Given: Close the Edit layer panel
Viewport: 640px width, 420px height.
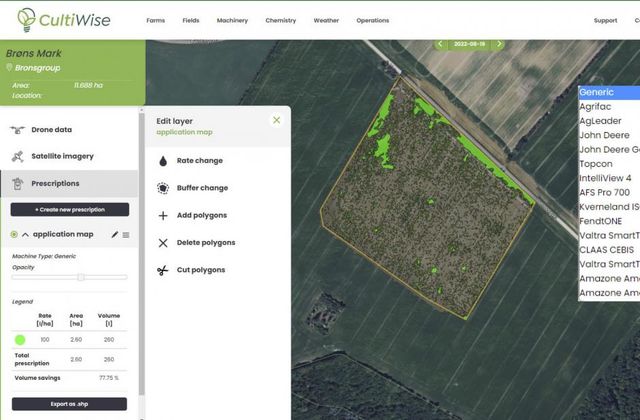Looking at the screenshot, I should 277,120.
